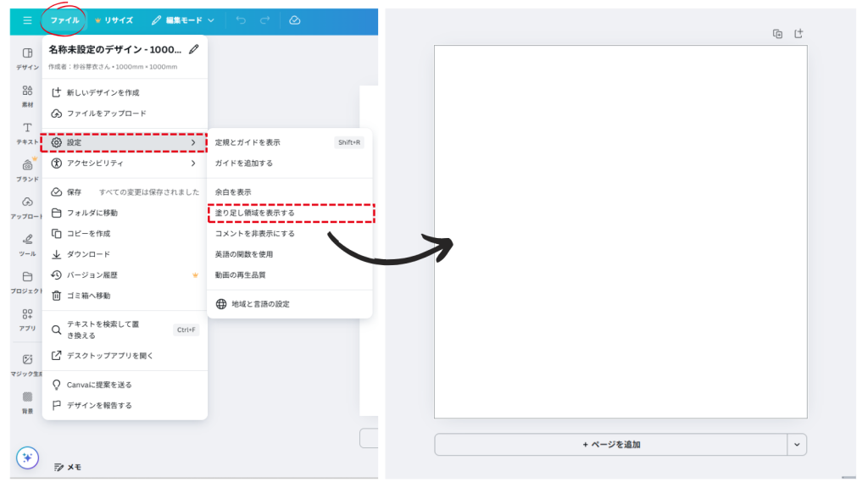Image resolution: width=868 pixels, height=488 pixels.
Task: Click the add page icon above canvas
Action: tap(798, 34)
